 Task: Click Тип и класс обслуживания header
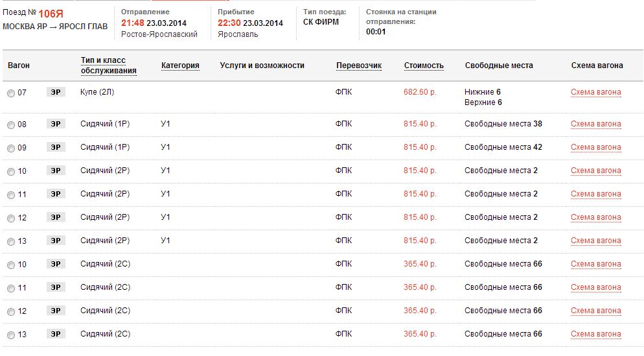tap(108, 65)
